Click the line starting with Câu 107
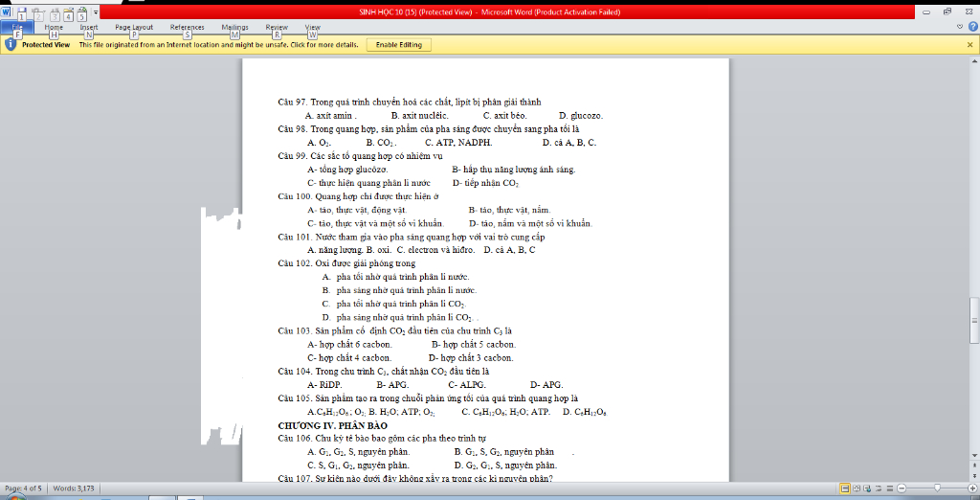Viewport: 980px width, 500px height. click(x=415, y=478)
